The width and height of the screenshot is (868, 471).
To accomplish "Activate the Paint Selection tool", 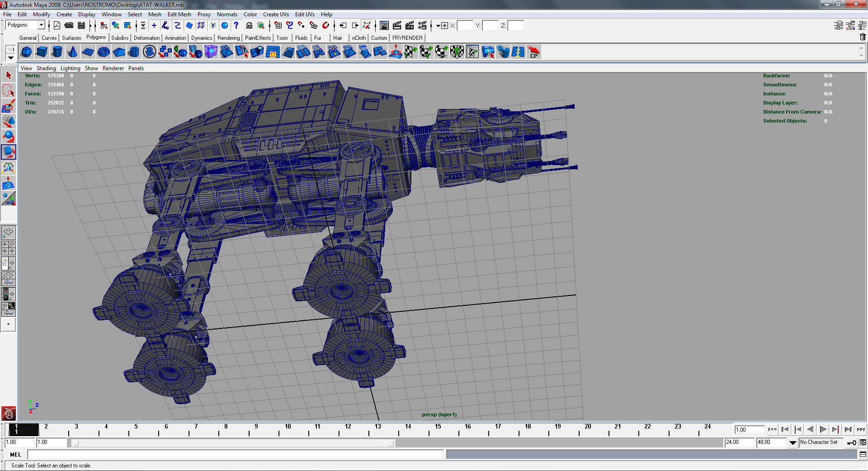I will click(9, 106).
